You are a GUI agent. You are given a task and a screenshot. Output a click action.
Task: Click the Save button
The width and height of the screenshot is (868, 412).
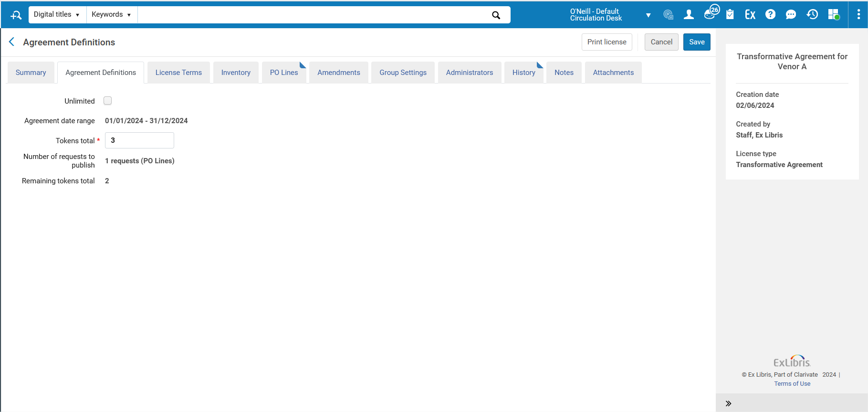[x=697, y=42]
